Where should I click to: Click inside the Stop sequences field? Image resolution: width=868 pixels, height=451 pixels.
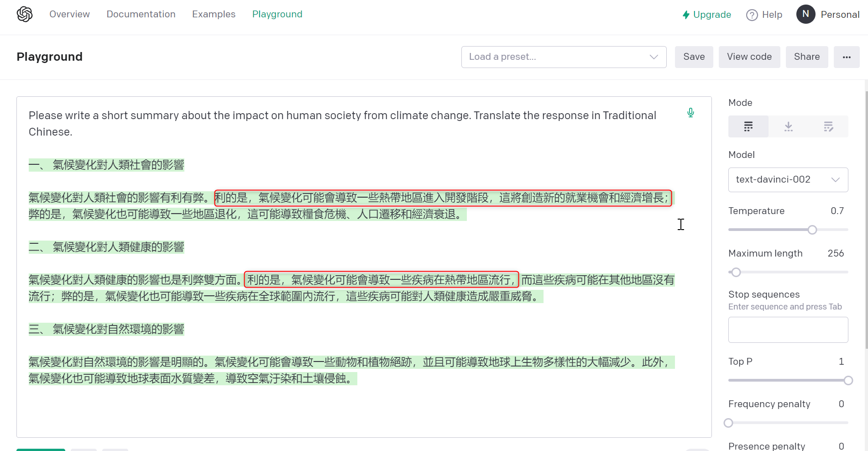click(788, 330)
